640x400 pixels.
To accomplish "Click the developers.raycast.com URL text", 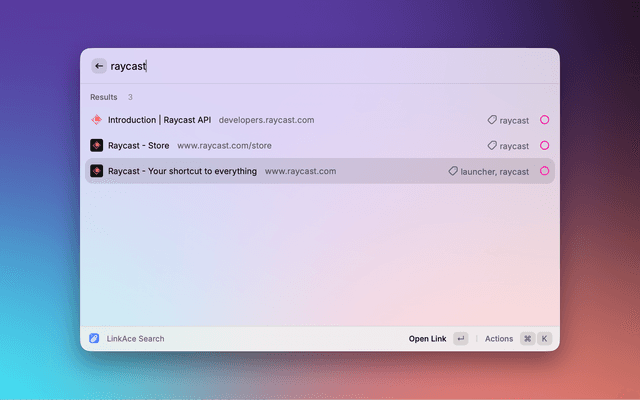I will click(267, 120).
